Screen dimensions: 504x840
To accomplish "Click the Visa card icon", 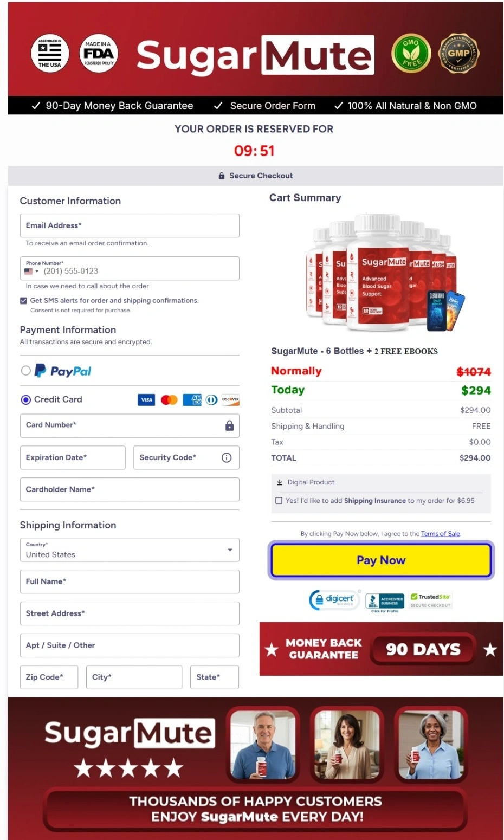I will click(x=146, y=399).
